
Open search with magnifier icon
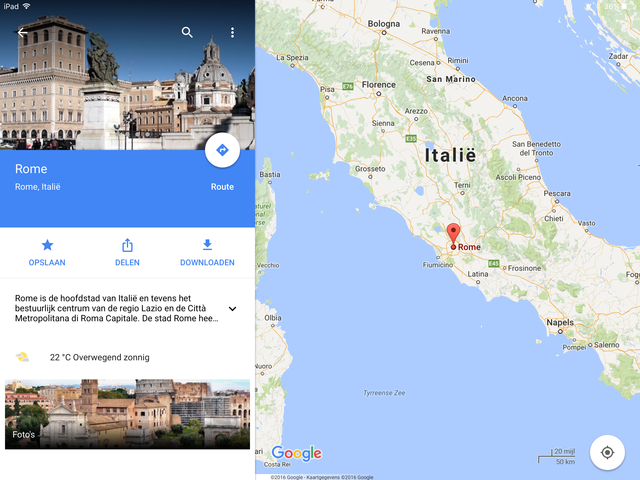click(x=187, y=32)
